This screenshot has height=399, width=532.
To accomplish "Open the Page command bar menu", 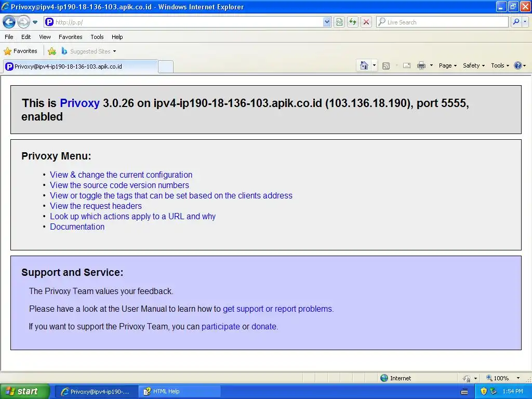I will (x=448, y=65).
